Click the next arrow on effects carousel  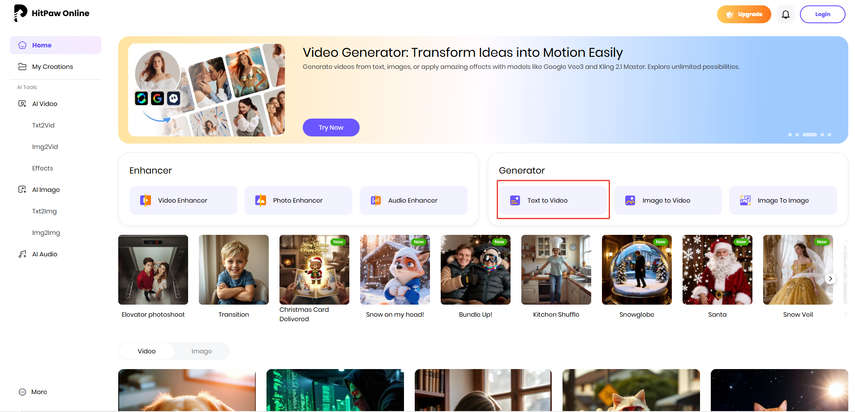[x=830, y=278]
